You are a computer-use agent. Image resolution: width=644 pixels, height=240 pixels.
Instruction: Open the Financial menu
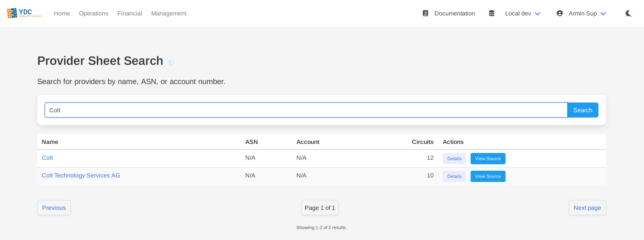[130, 14]
